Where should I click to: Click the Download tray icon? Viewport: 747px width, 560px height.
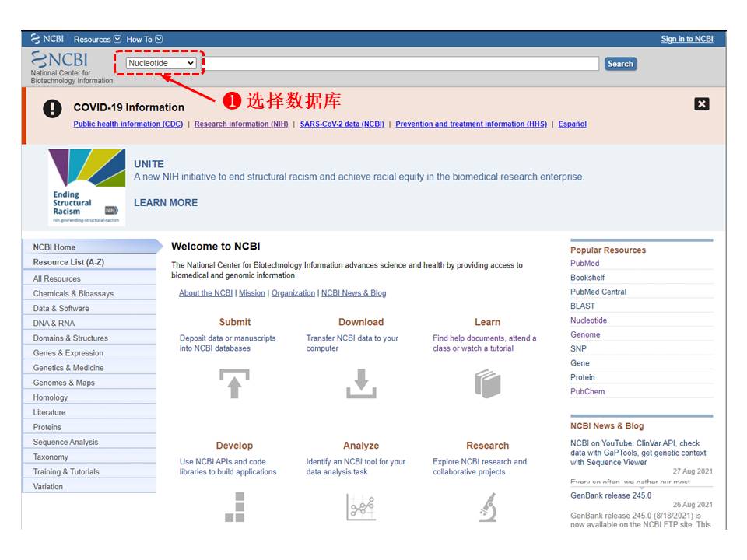point(361,383)
